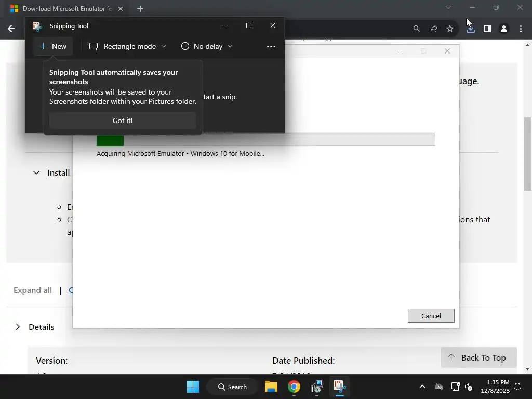Collapse the Install section chevron
Image resolution: width=532 pixels, height=399 pixels.
[x=36, y=172]
